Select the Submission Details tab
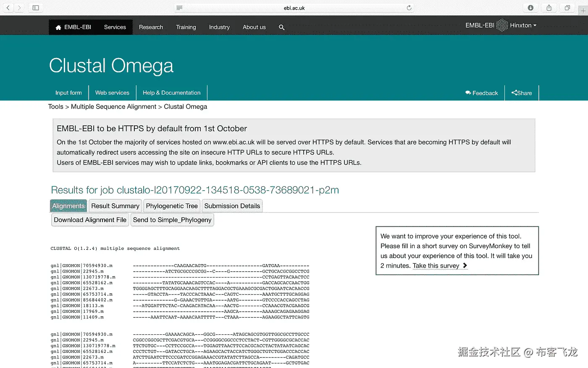588x368 pixels. coord(232,206)
